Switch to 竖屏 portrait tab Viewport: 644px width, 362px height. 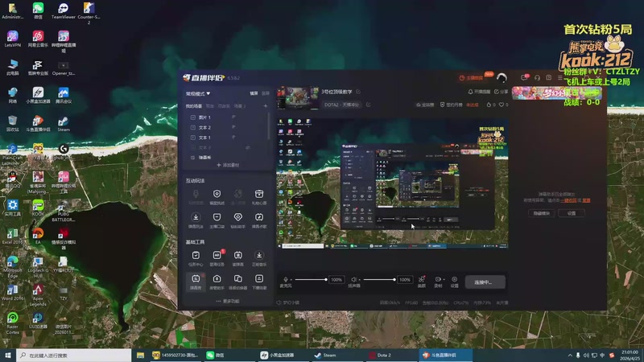coord(266,93)
